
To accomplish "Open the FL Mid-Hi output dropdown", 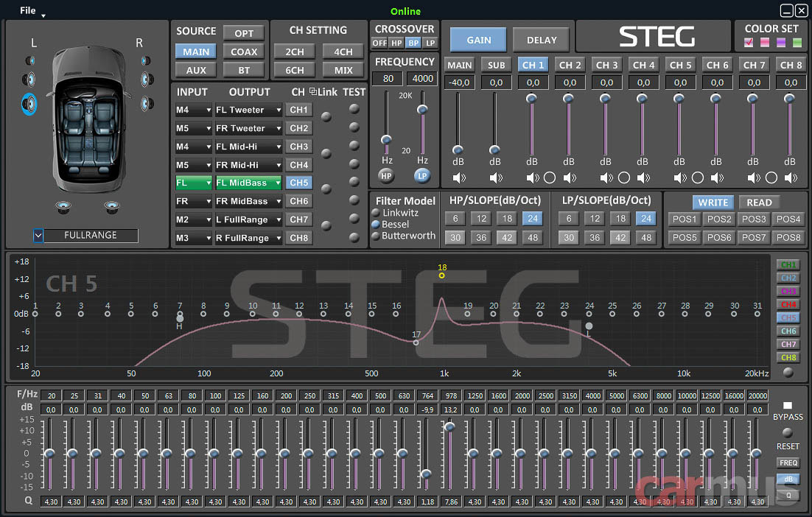I will point(248,147).
